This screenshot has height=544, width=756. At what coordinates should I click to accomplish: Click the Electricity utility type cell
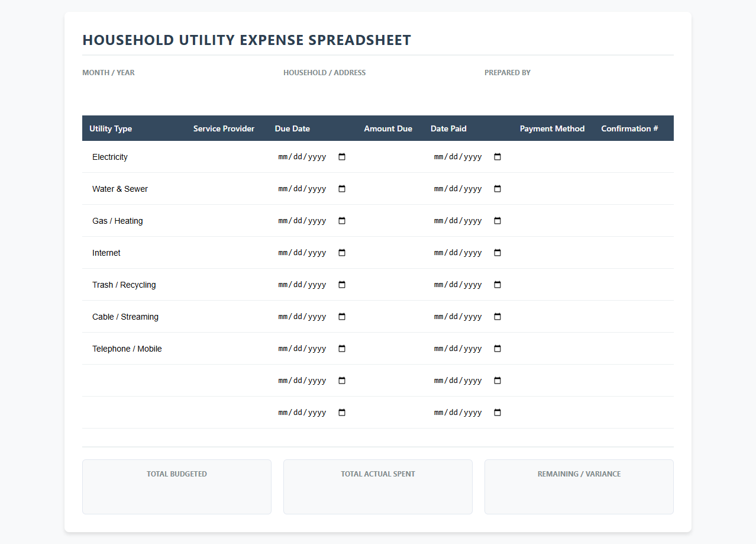tap(134, 157)
